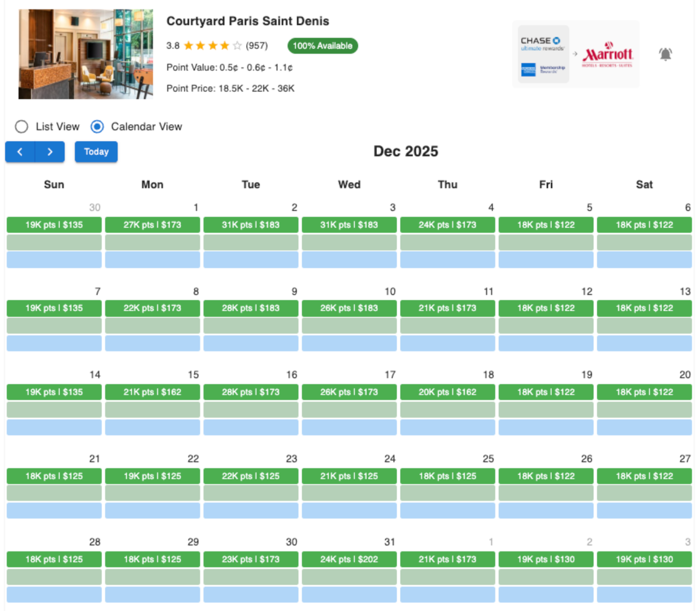Click the 100% Available badge
Image resolution: width=700 pixels, height=611 pixels.
(x=322, y=45)
